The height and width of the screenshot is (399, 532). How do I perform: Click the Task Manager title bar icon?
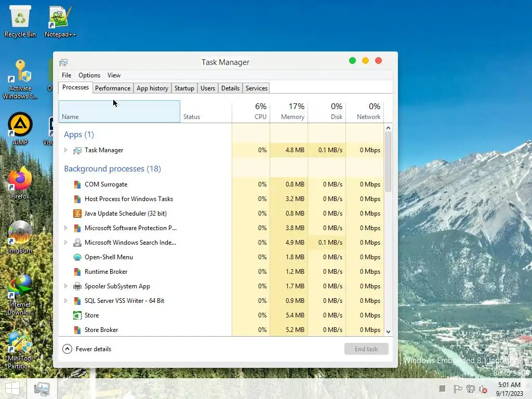pos(63,62)
